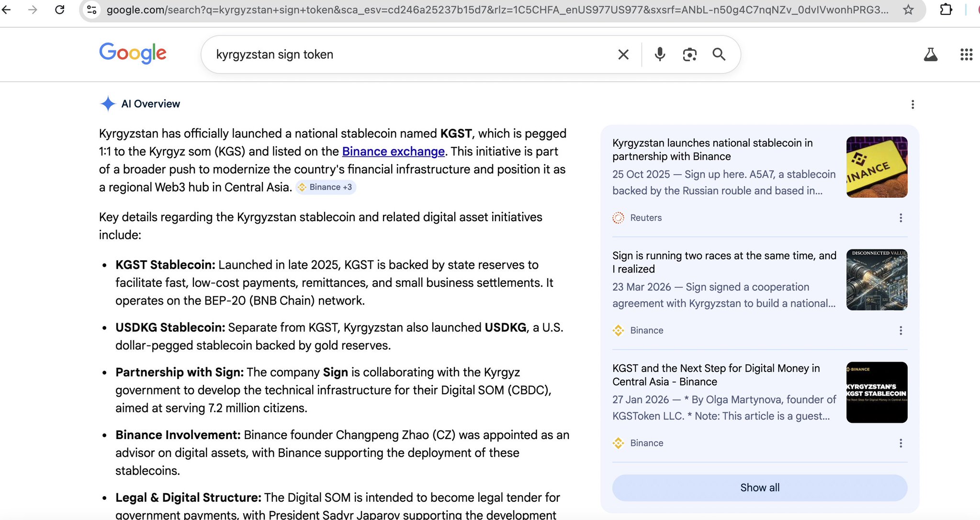
Task: Click the browser reload button
Action: point(60,10)
